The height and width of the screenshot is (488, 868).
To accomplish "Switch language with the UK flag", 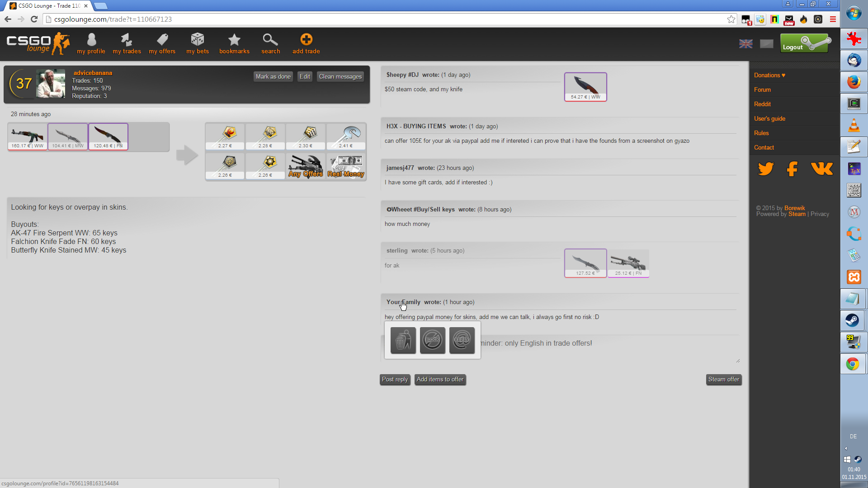I will (745, 44).
